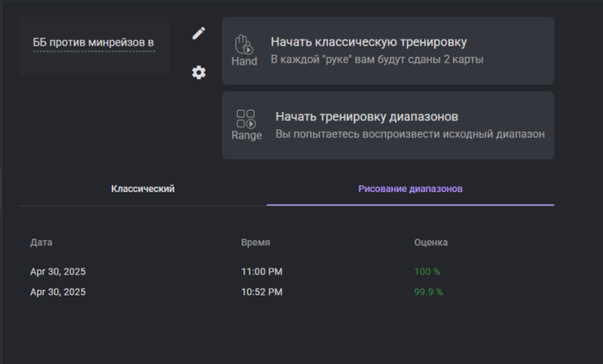The width and height of the screenshot is (603, 364).
Task: Click the 11:00 PM time cell
Action: click(x=262, y=272)
